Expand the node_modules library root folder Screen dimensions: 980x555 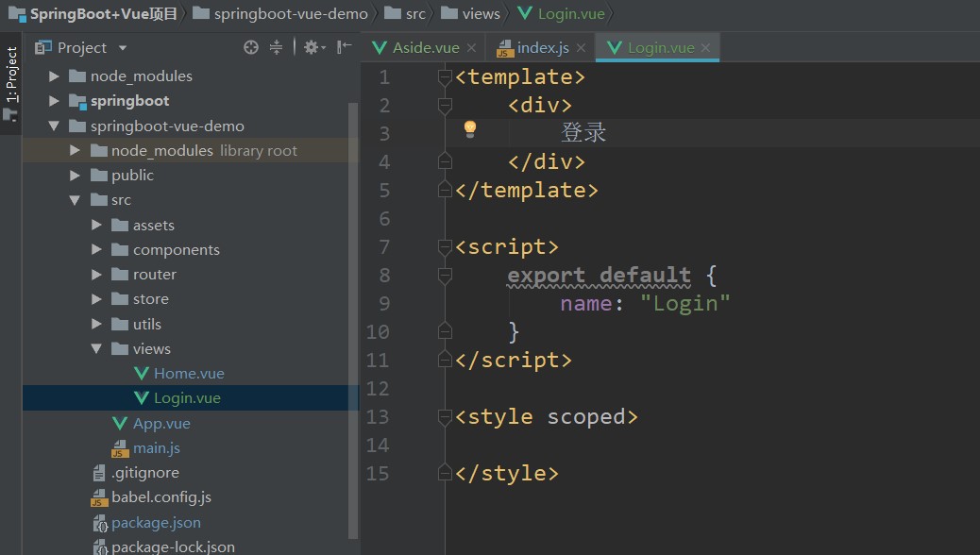[x=75, y=151]
